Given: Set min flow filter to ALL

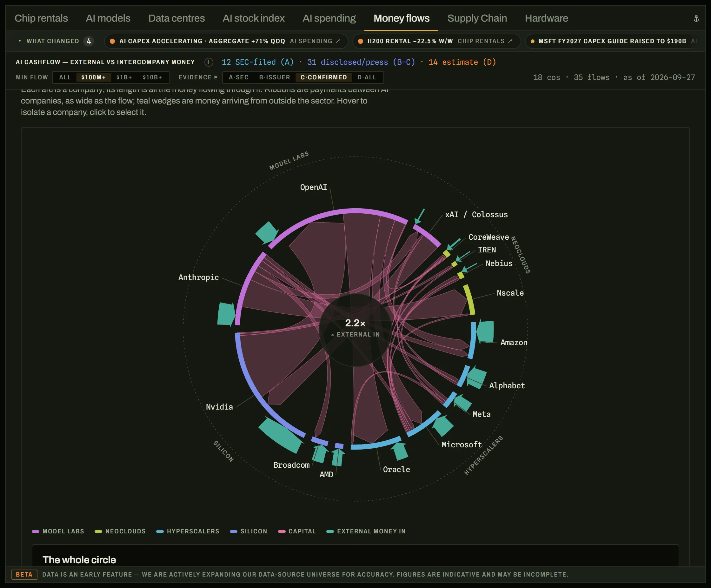Looking at the screenshot, I should coord(65,77).
